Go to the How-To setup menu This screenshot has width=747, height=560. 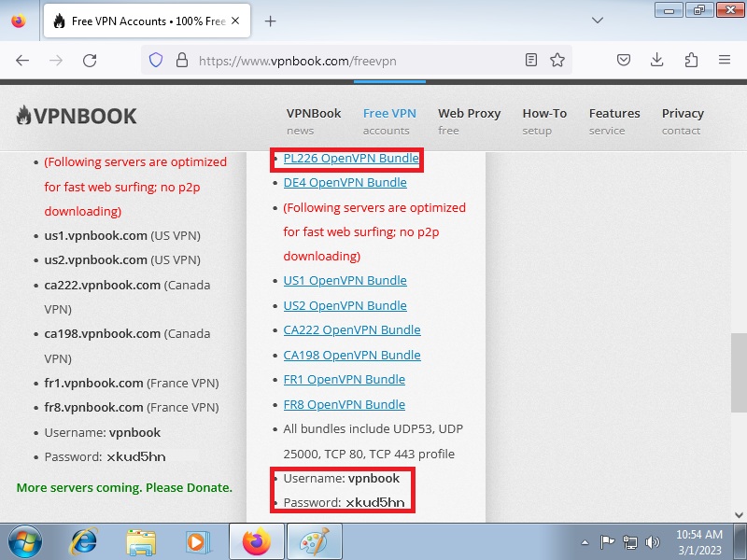point(544,120)
